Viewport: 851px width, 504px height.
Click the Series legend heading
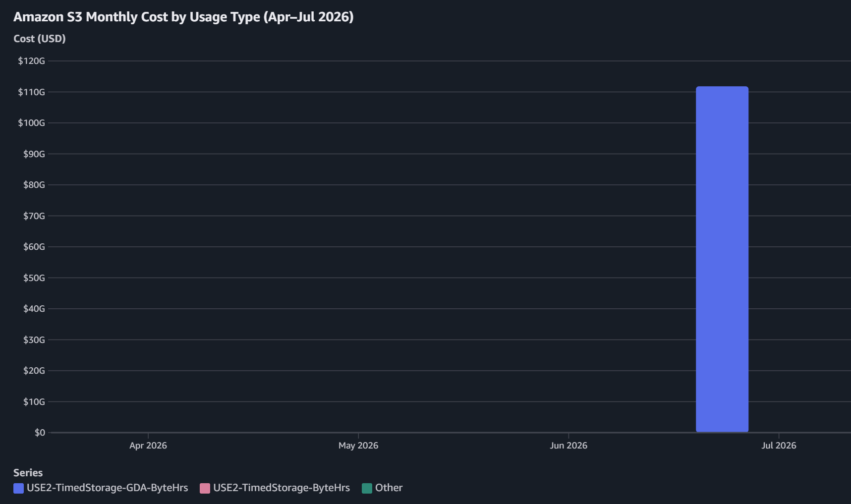28,473
